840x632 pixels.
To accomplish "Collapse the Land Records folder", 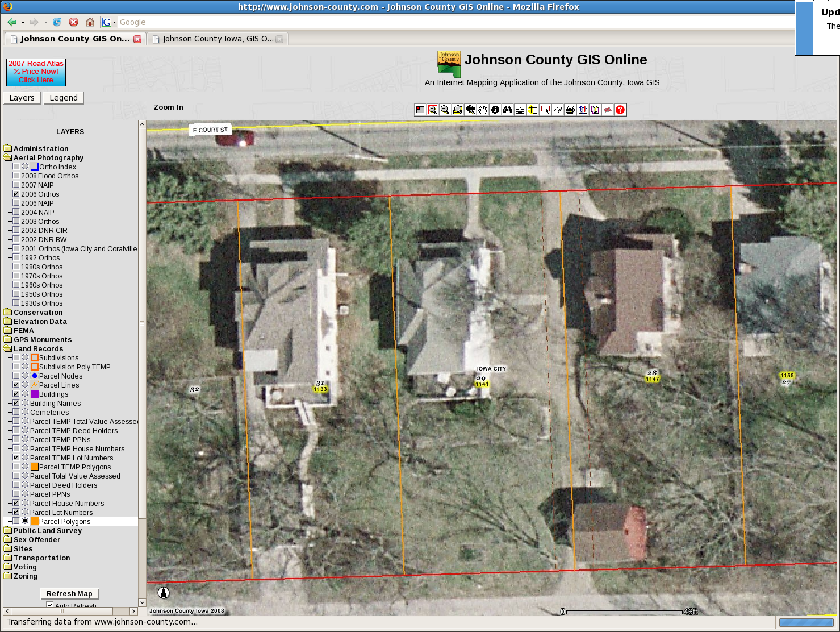I will tap(7, 348).
